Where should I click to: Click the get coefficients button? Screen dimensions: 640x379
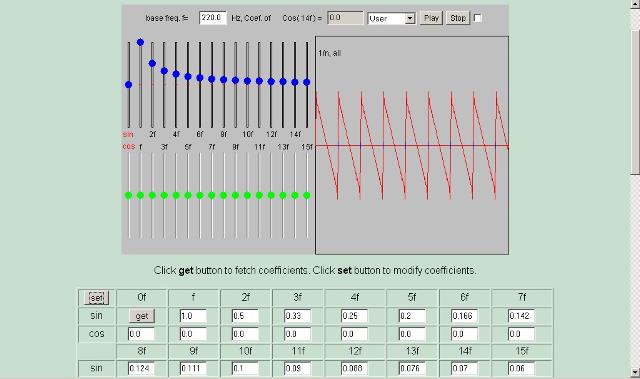(x=142, y=316)
